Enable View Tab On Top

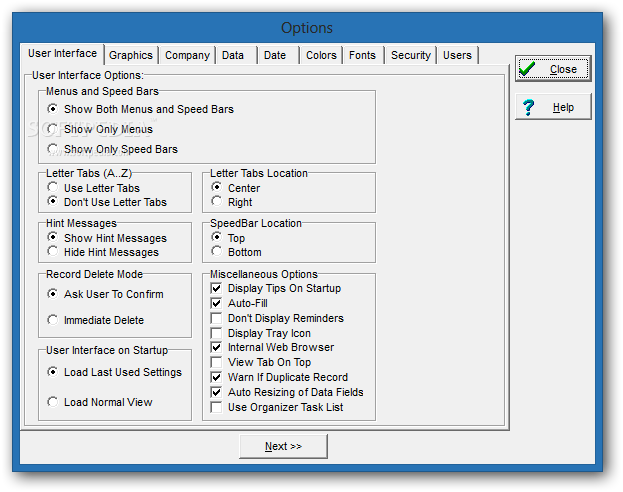tap(217, 362)
